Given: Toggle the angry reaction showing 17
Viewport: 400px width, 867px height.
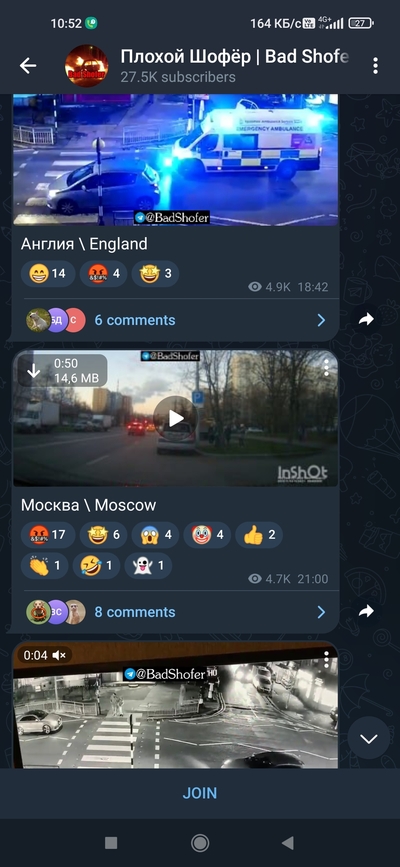Looking at the screenshot, I should click(x=48, y=535).
